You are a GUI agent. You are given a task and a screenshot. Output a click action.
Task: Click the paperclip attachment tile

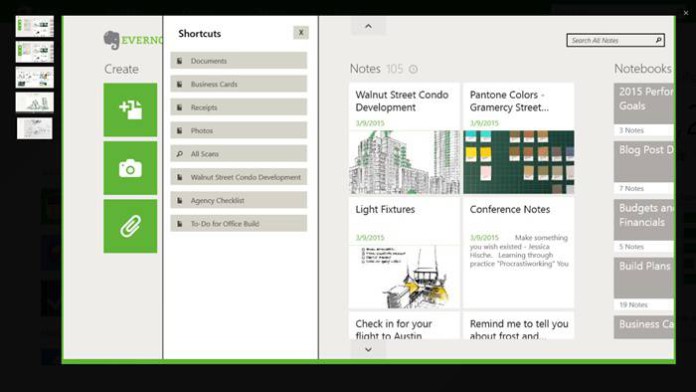click(x=130, y=226)
